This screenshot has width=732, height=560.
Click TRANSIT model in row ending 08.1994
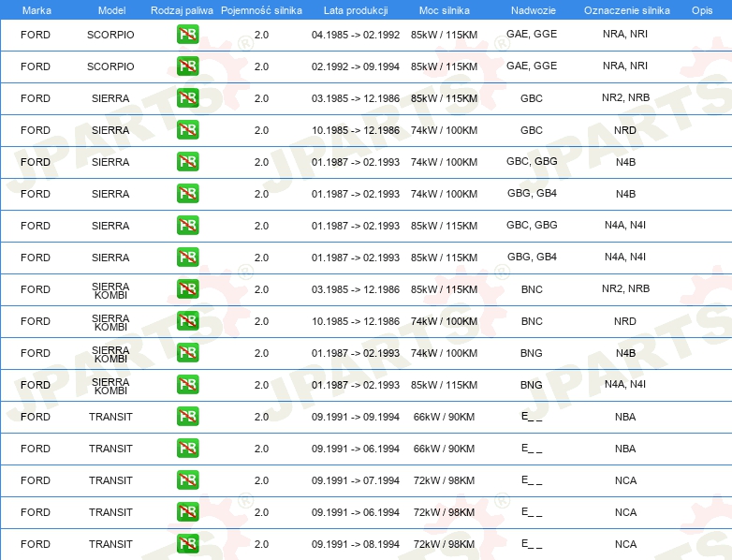[x=110, y=544]
